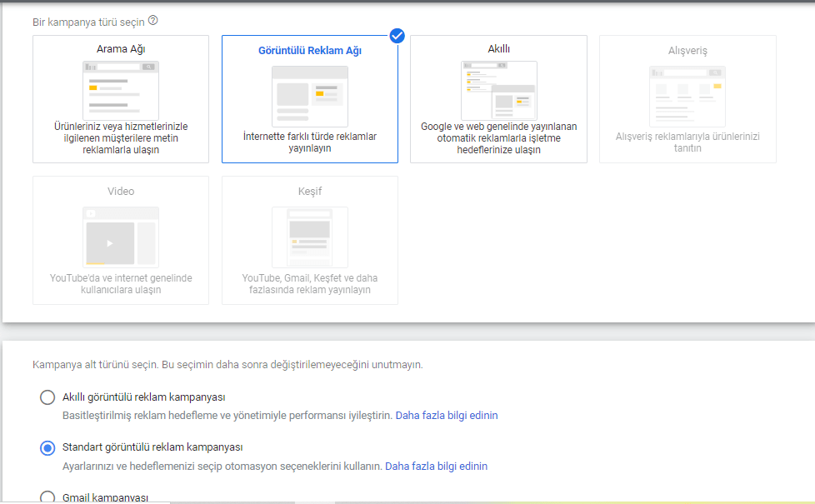Image resolution: width=815 pixels, height=504 pixels.
Task: Select Akıllı görüntülü reklam kampanyası radio button
Action: pyautogui.click(x=47, y=397)
